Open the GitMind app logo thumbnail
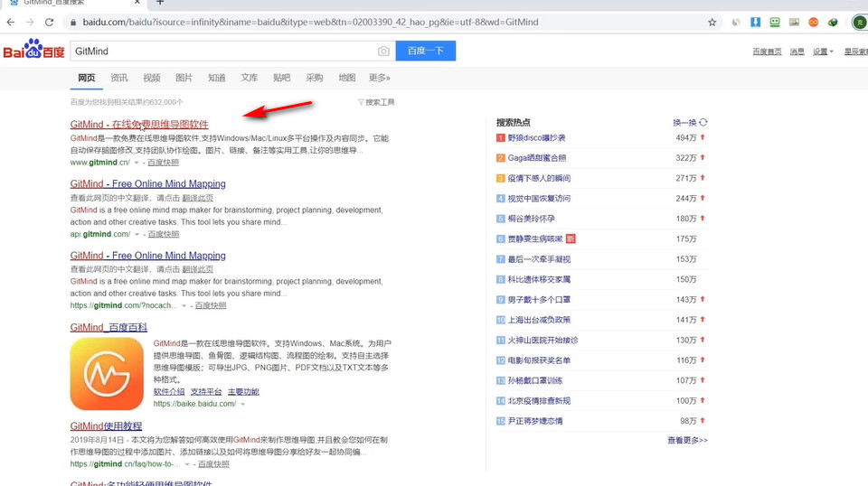 [107, 374]
